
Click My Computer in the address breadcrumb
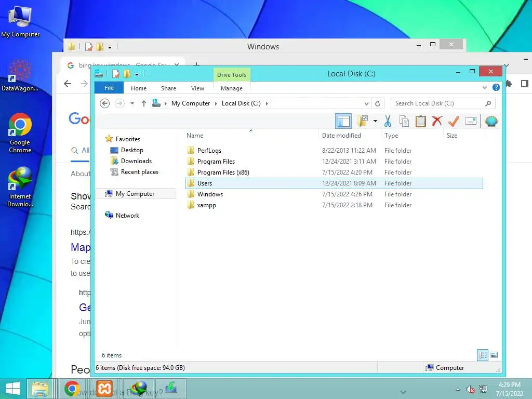coord(191,103)
